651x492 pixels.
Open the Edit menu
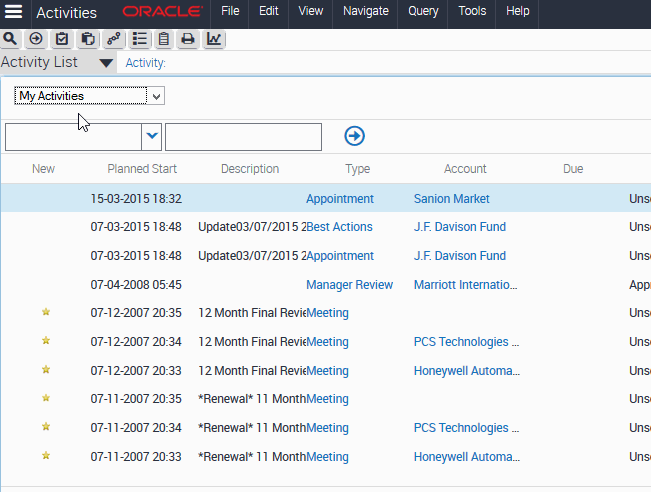[269, 11]
